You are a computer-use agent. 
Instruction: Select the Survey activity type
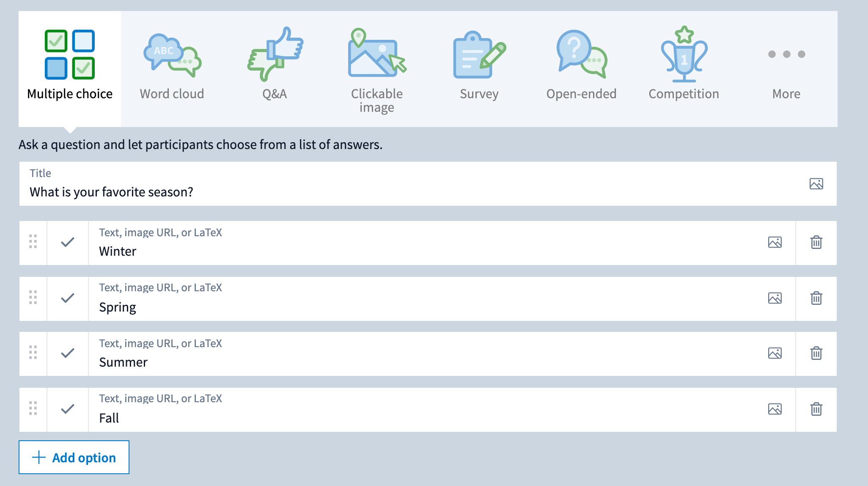479,68
